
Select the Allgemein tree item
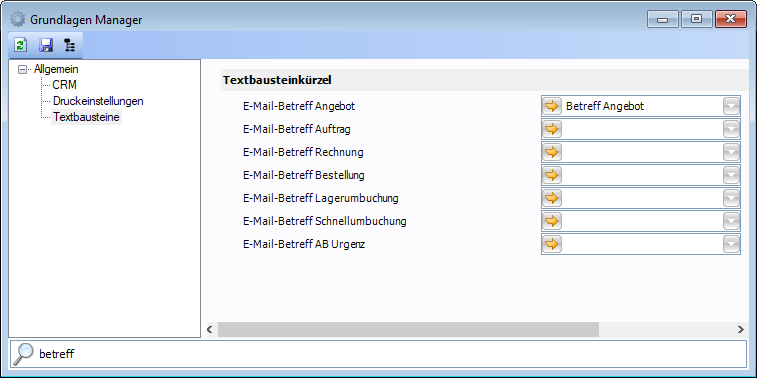pos(56,69)
